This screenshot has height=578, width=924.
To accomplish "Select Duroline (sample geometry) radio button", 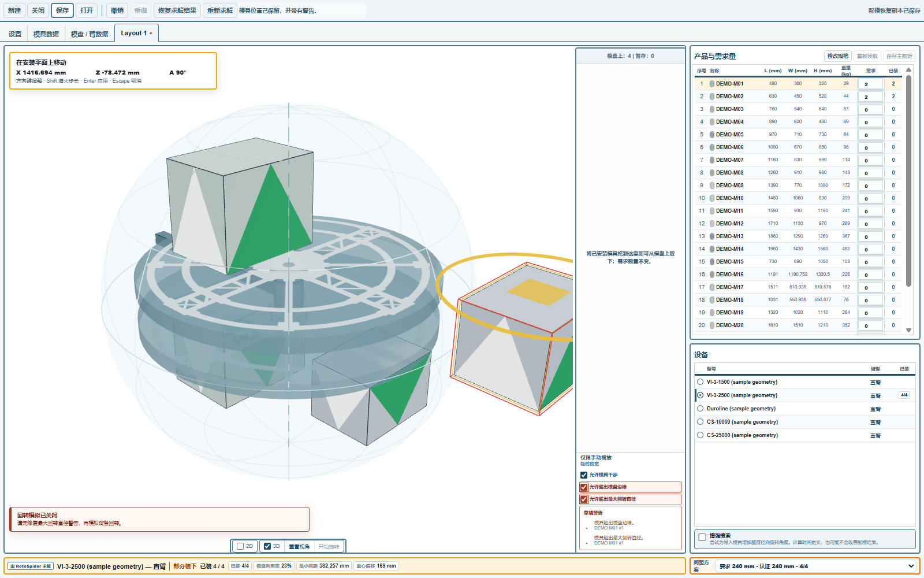I will 701,409.
